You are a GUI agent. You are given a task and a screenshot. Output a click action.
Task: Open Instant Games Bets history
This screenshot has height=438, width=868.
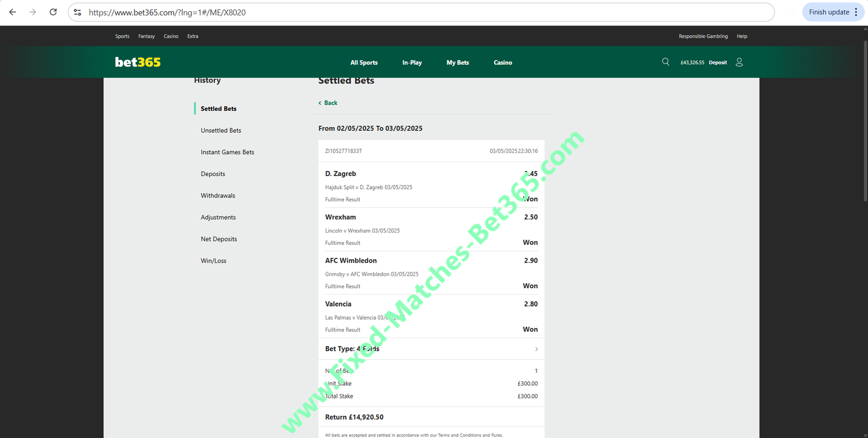pos(227,152)
